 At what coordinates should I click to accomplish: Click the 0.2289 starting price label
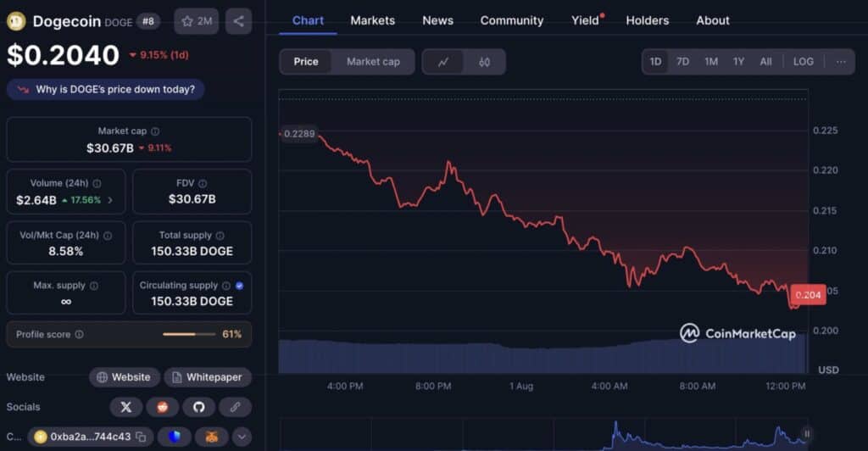coord(299,134)
